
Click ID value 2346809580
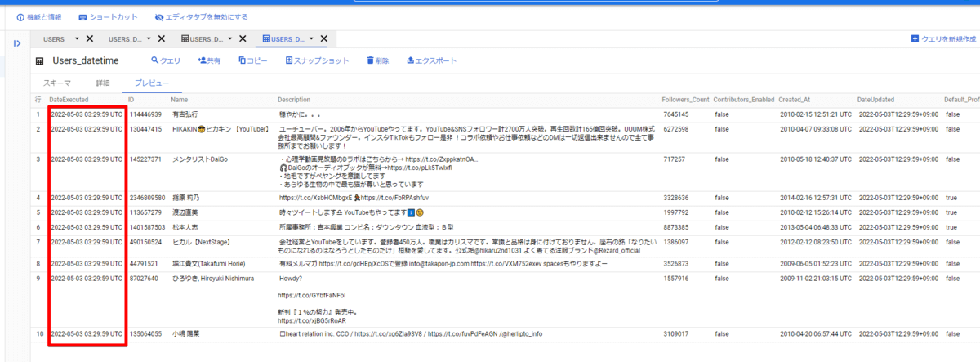(148, 198)
